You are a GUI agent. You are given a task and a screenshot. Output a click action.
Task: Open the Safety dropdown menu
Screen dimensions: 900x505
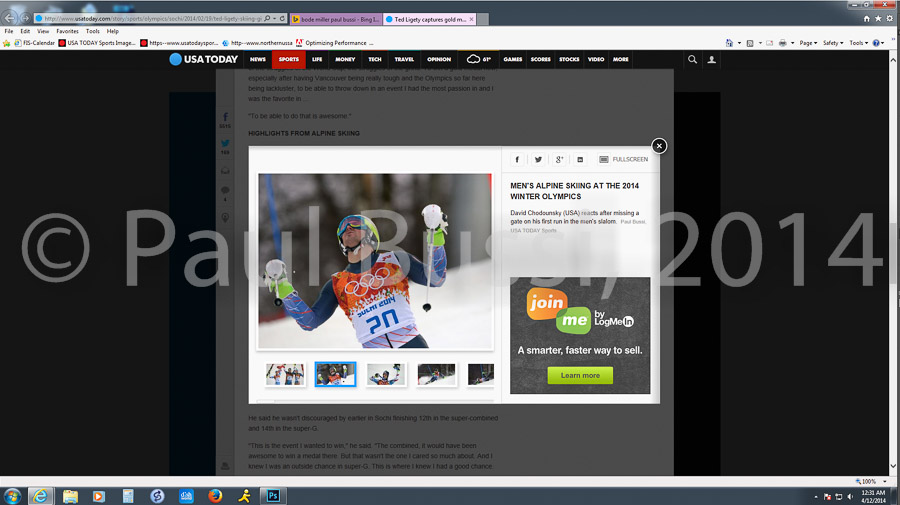pos(833,43)
